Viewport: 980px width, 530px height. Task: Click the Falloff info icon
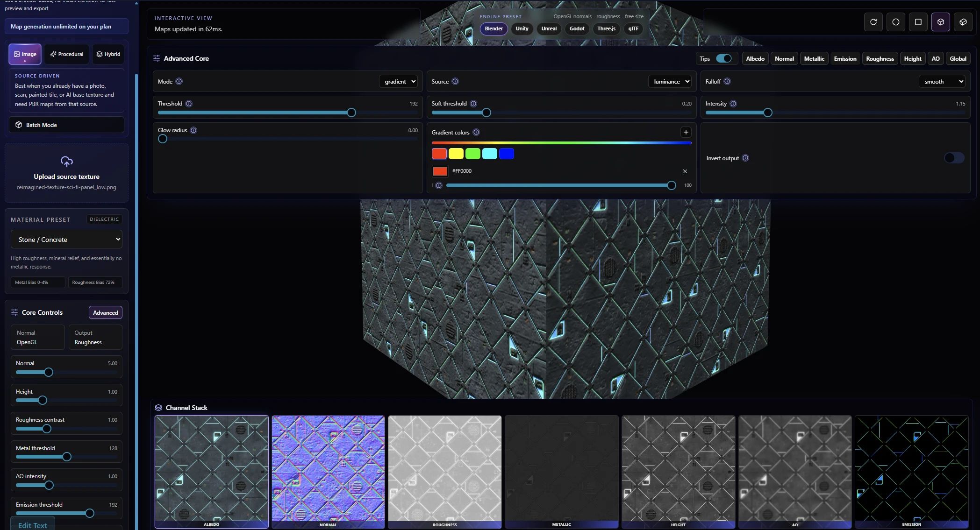pos(727,81)
